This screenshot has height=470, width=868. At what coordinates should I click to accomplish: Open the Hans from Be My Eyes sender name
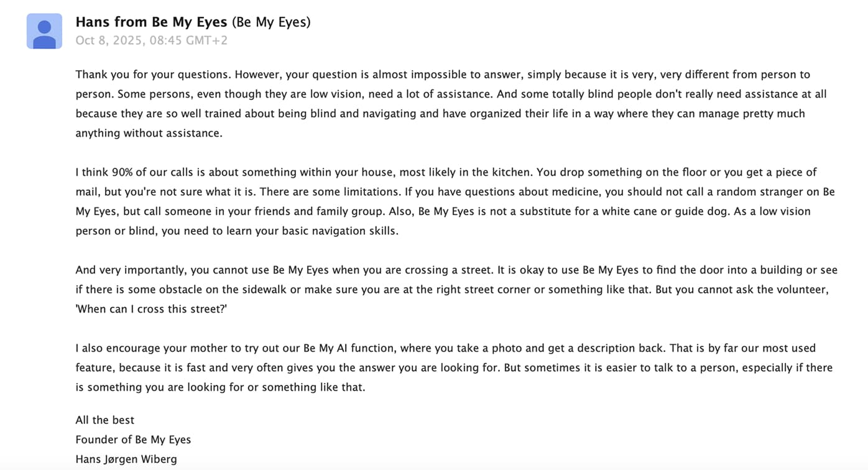(151, 22)
